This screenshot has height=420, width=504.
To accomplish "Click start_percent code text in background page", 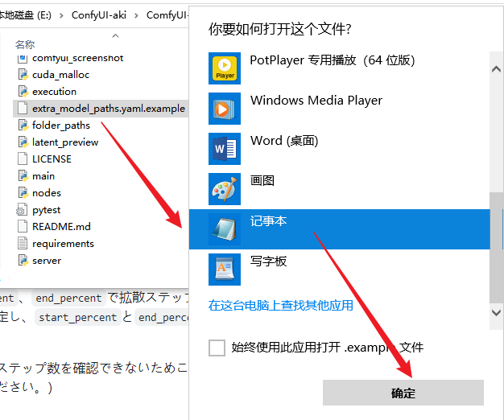I will [x=77, y=318].
